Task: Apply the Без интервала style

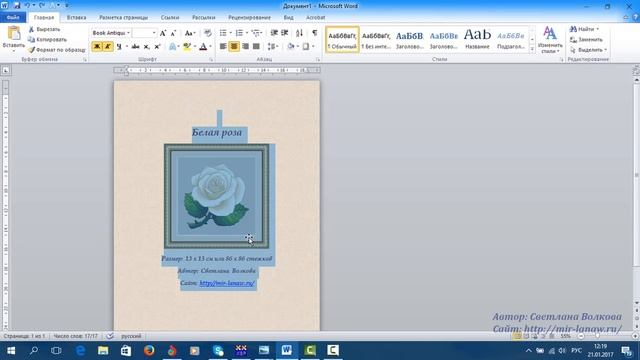Action: tap(376, 40)
